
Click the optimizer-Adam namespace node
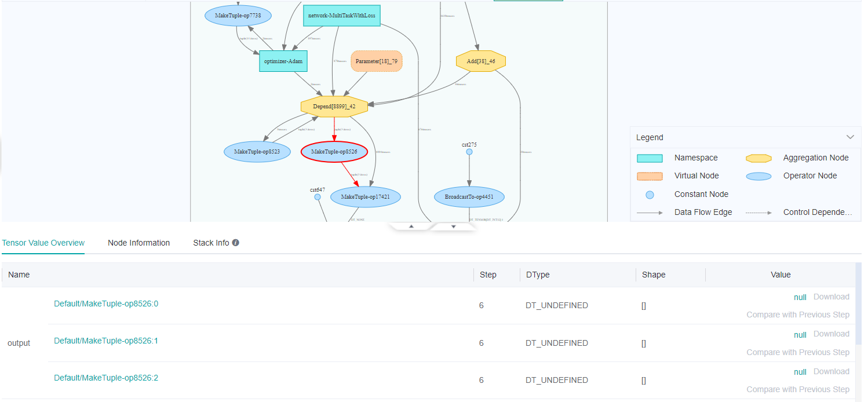(x=283, y=61)
